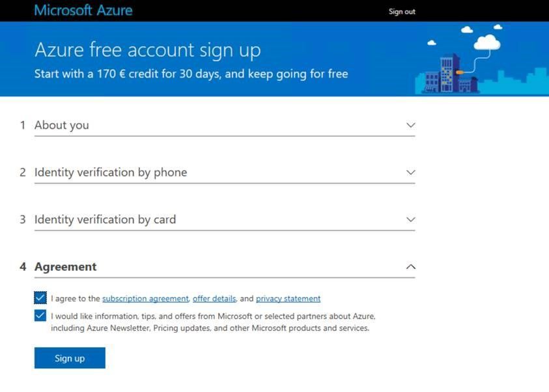Open the privacy statement link

coord(288,298)
